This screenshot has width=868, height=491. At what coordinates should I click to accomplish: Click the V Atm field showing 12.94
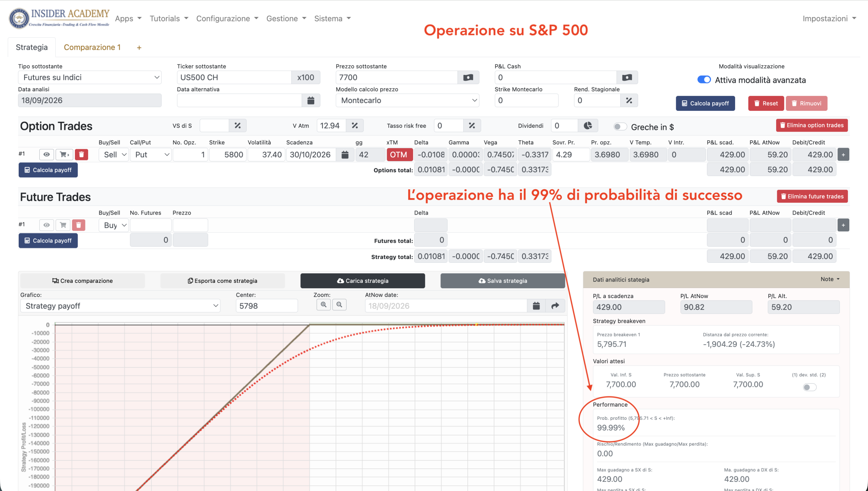(331, 126)
